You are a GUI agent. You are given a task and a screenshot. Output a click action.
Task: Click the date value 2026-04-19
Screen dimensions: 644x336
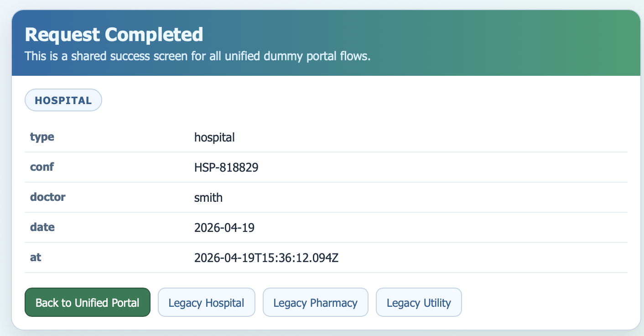224,227
